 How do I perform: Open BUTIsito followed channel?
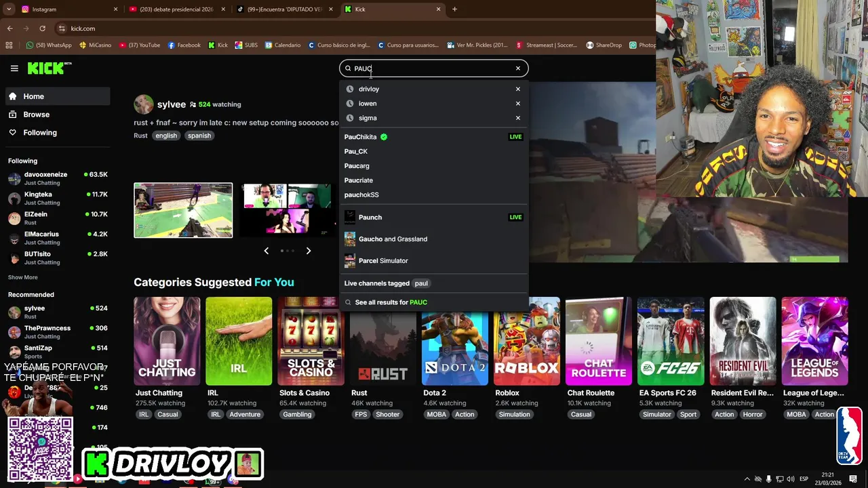pos(58,258)
